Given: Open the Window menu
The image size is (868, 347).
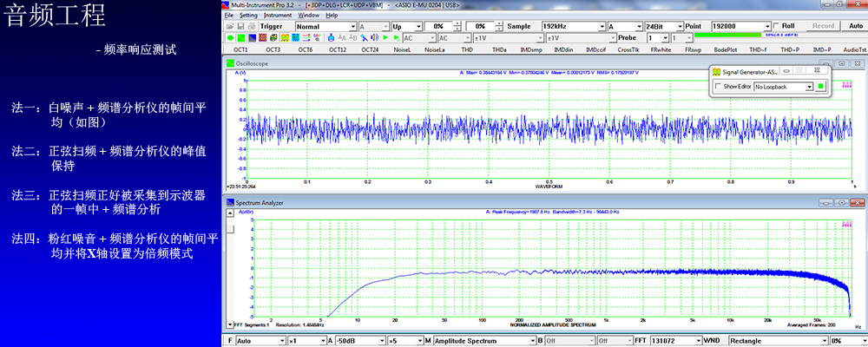Looking at the screenshot, I should [308, 16].
